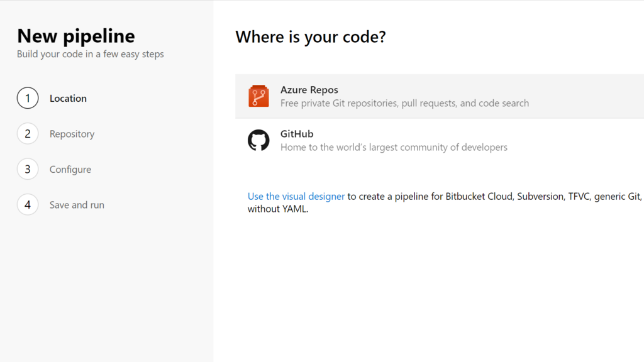The width and height of the screenshot is (644, 362).
Task: Select the step 3 circle for Configure
Action: click(28, 169)
